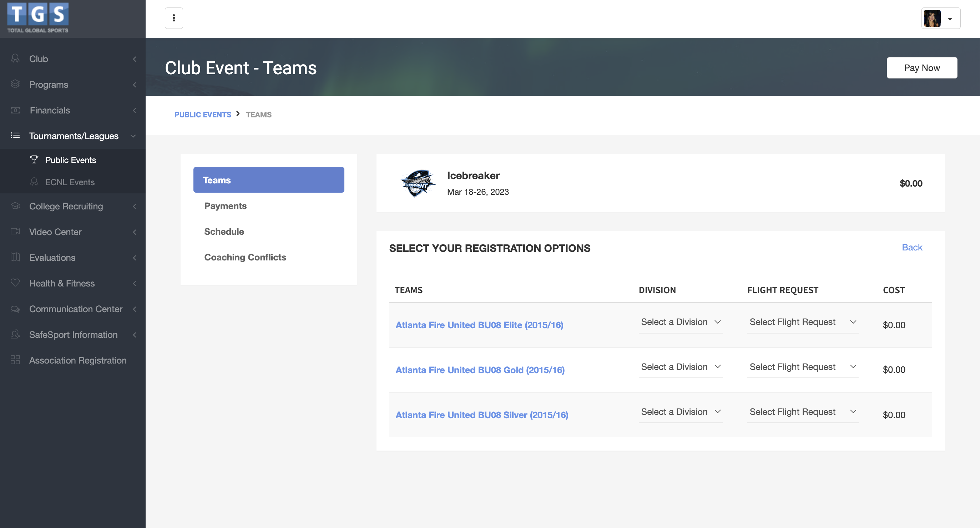
Task: Click the Programs layers icon
Action: (15, 84)
